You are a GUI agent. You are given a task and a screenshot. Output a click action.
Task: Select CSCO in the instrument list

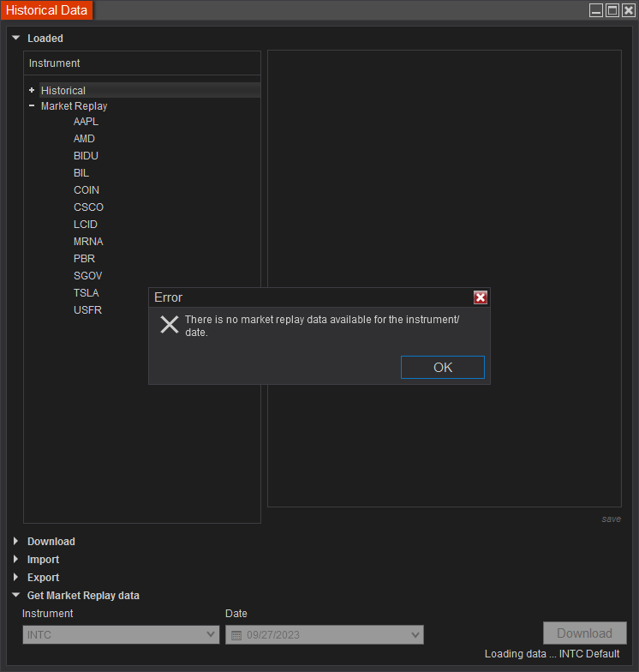[x=88, y=207]
